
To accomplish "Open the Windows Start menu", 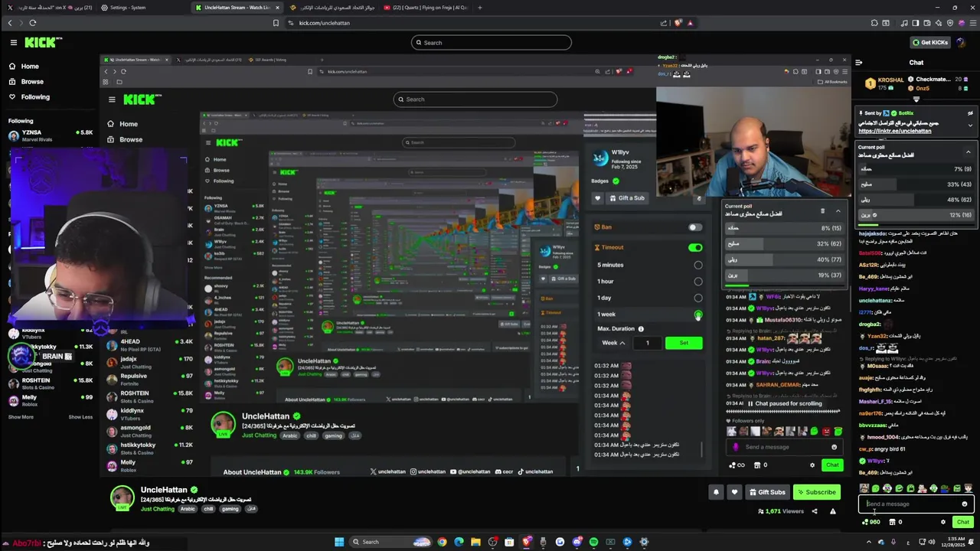I will pos(339,542).
